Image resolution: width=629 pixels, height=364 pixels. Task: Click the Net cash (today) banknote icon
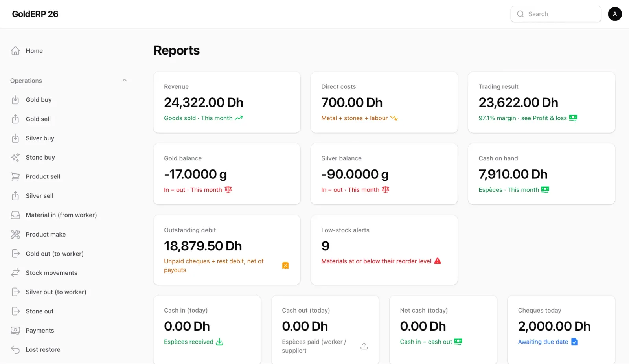coord(458,342)
